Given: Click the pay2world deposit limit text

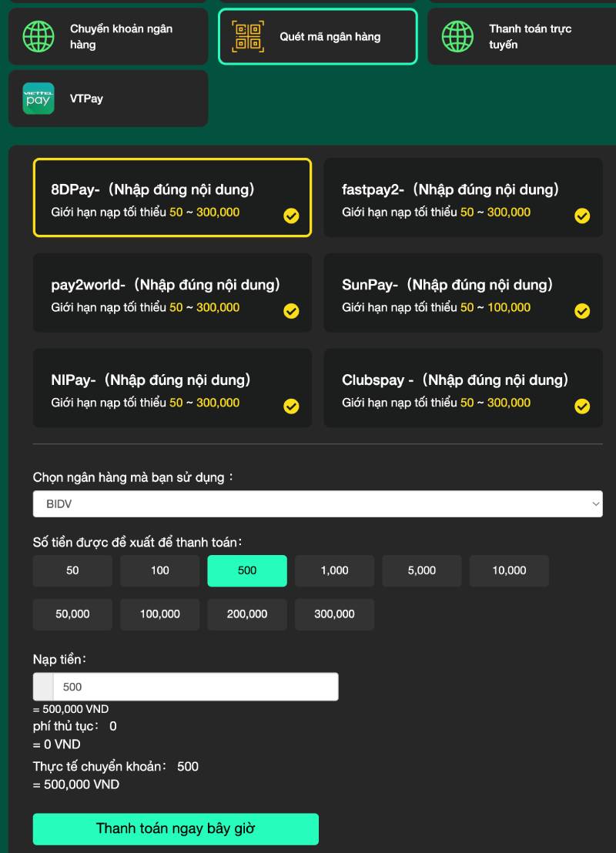Looking at the screenshot, I should 146,307.
